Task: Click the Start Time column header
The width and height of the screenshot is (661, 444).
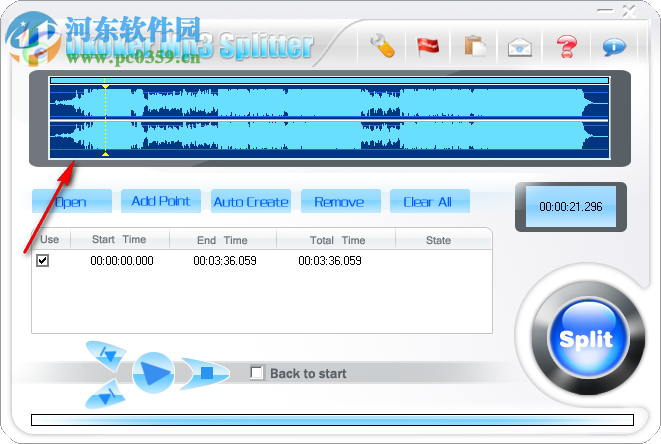Action: (x=120, y=239)
